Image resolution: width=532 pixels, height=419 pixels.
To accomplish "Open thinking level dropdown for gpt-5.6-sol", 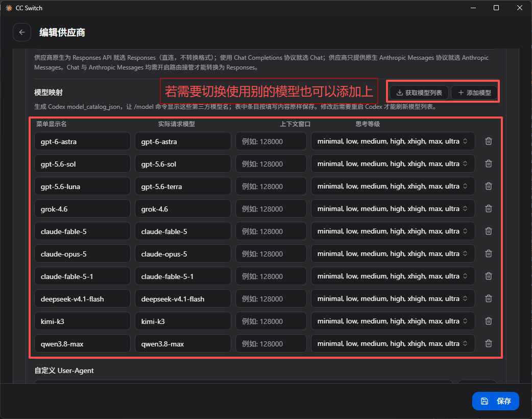I will 393,164.
